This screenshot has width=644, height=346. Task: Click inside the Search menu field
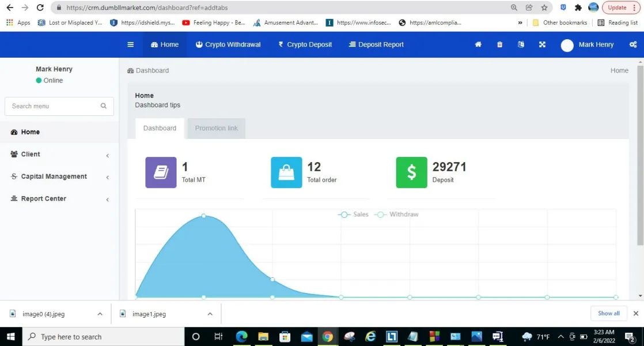pyautogui.click(x=52, y=106)
